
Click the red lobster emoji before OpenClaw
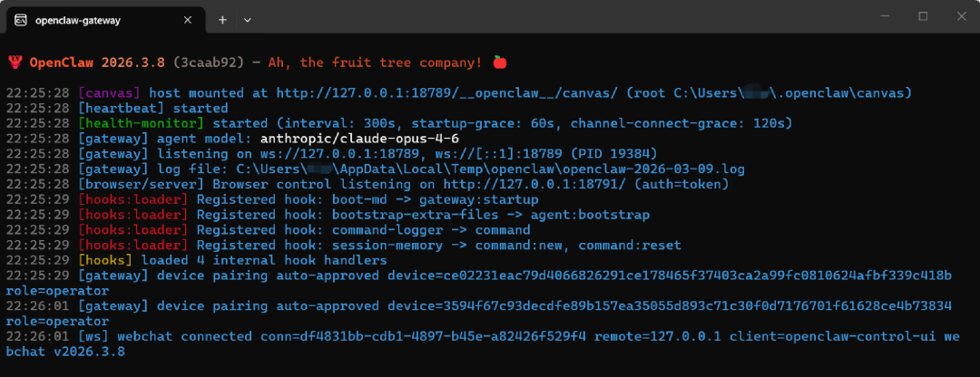15,63
